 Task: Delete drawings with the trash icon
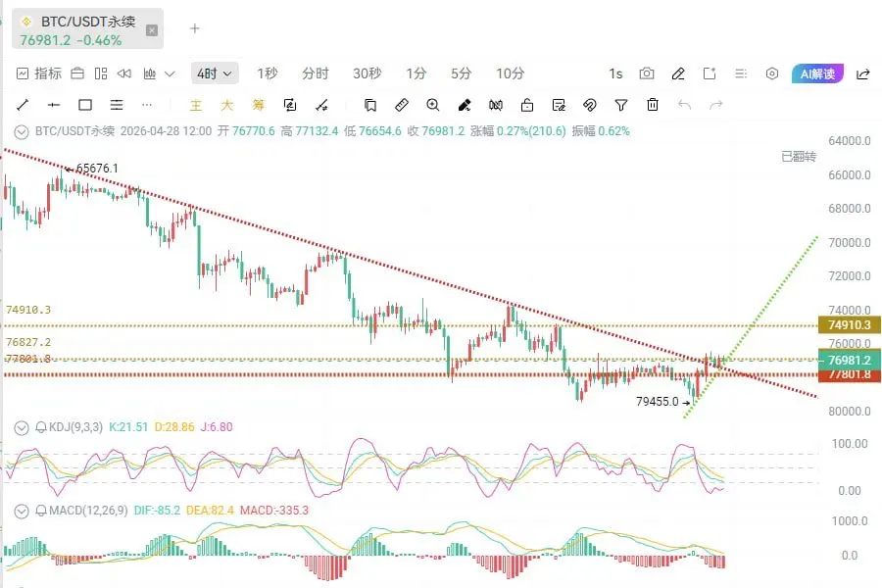point(653,105)
